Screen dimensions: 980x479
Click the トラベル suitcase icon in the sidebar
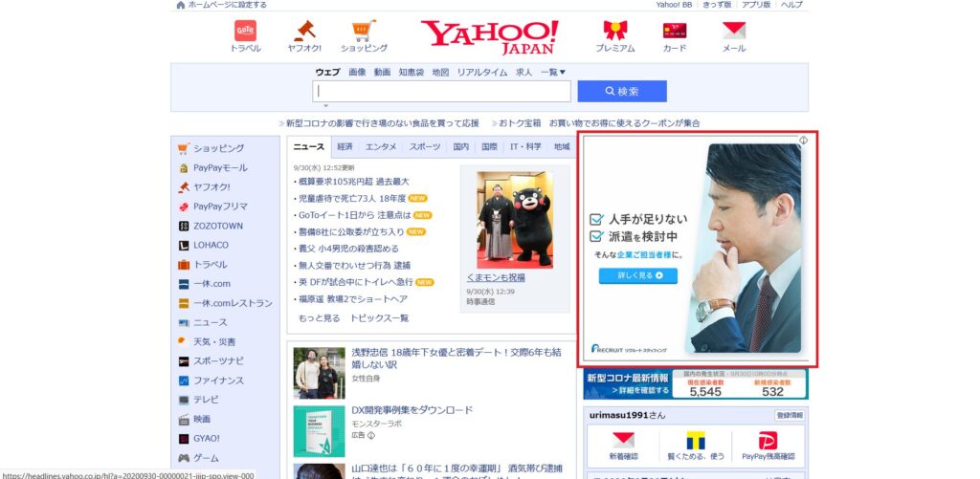pos(183,265)
